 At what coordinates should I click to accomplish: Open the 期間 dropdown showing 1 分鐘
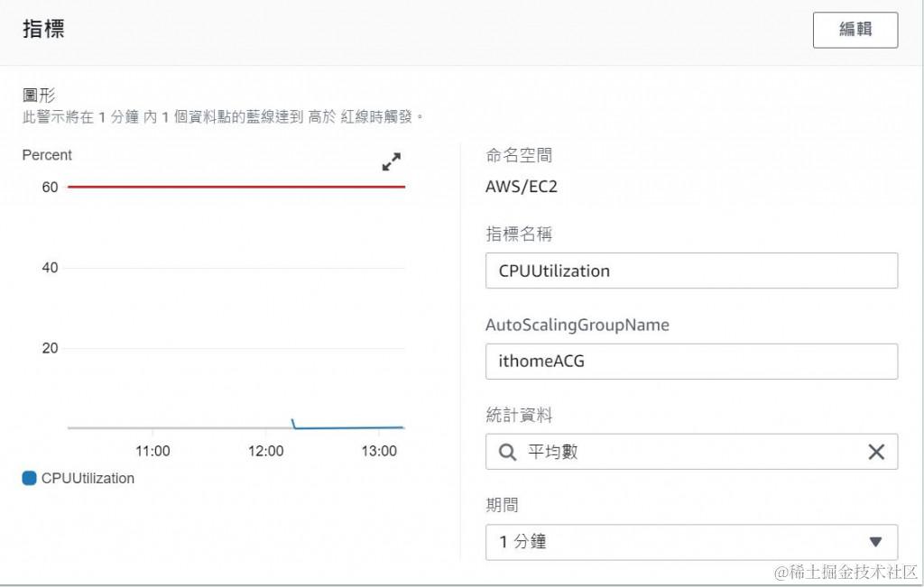691,542
